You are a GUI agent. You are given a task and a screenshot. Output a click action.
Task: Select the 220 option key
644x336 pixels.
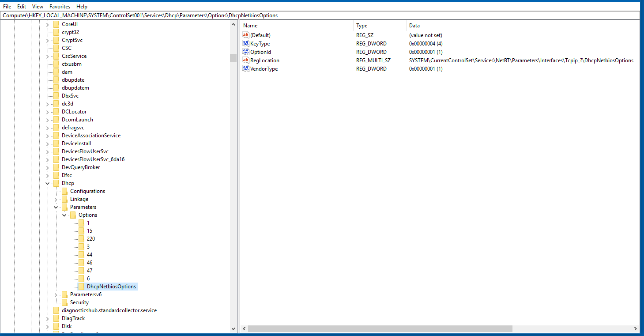[x=91, y=239]
